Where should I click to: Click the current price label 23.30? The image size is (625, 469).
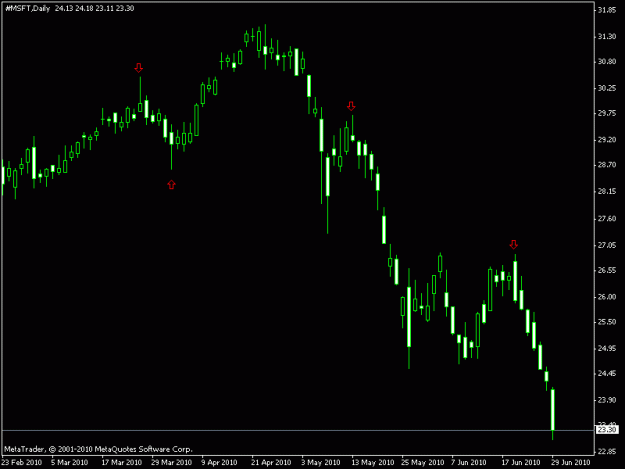[x=607, y=430]
